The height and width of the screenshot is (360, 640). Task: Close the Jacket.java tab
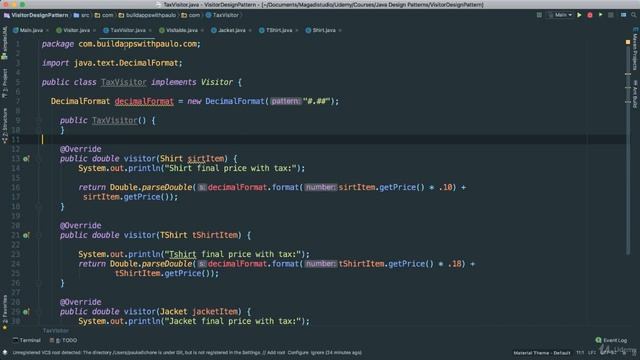pos(250,31)
